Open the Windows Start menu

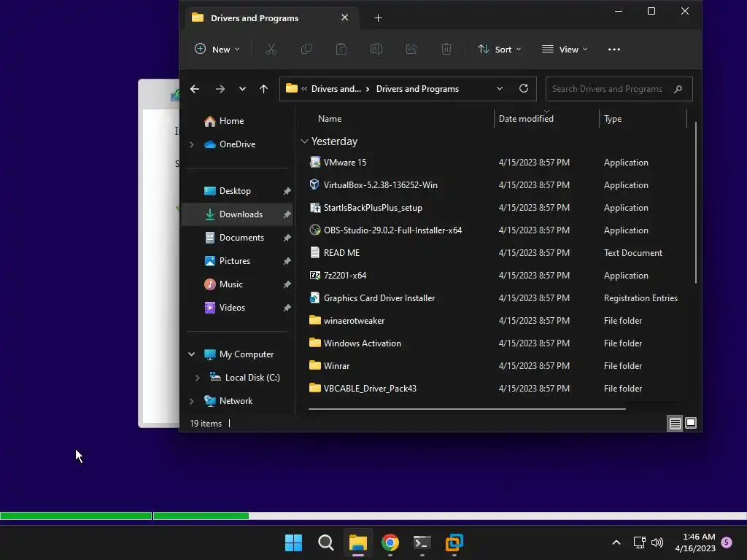point(293,542)
